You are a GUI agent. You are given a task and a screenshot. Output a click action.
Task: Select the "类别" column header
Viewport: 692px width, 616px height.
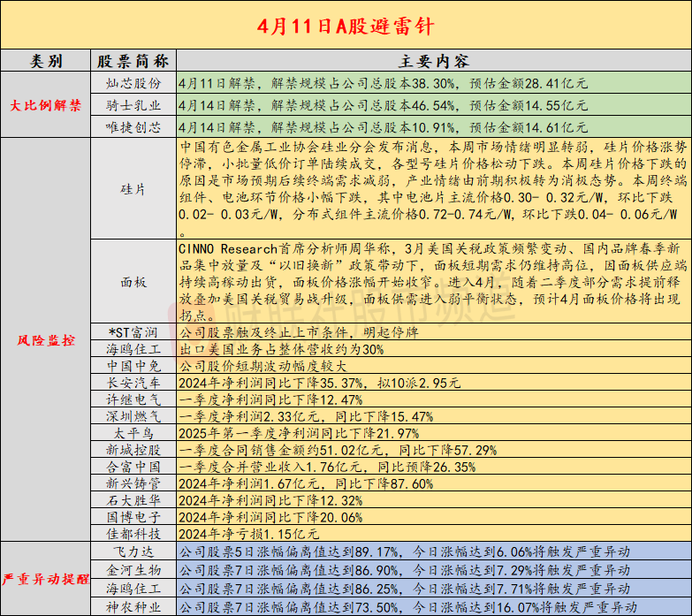(x=46, y=61)
